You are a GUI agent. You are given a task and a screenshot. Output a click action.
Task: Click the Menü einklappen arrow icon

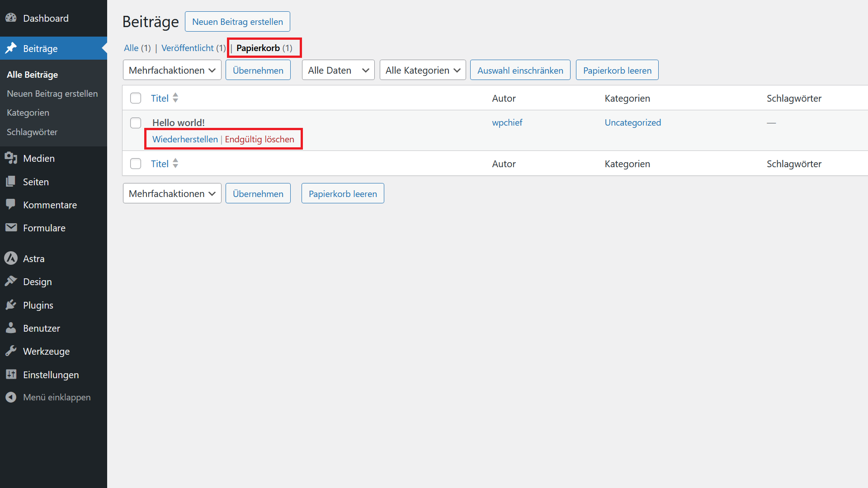[x=11, y=397]
